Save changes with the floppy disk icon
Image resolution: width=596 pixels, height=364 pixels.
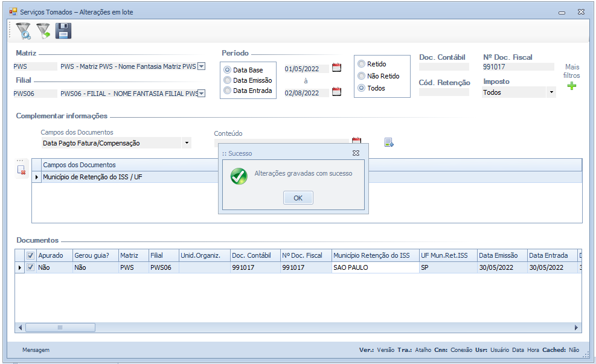pyautogui.click(x=63, y=31)
